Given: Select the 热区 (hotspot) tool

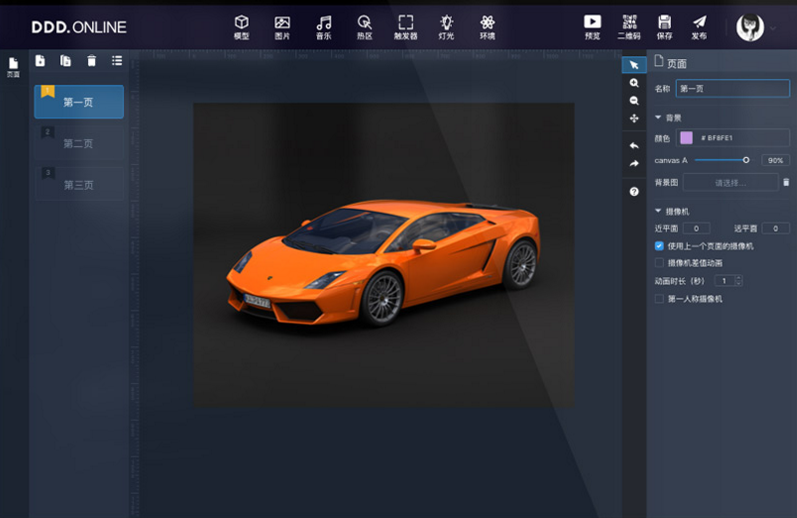Looking at the screenshot, I should tap(364, 27).
